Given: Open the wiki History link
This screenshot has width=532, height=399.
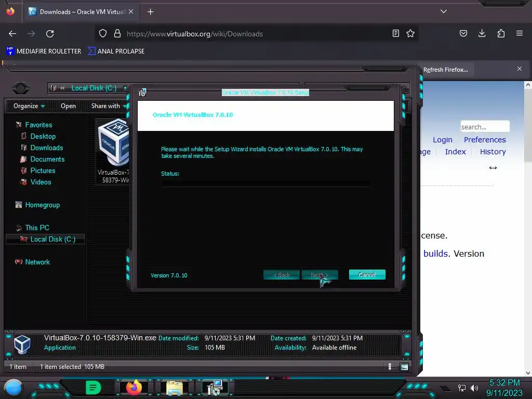Looking at the screenshot, I should pyautogui.click(x=493, y=152).
